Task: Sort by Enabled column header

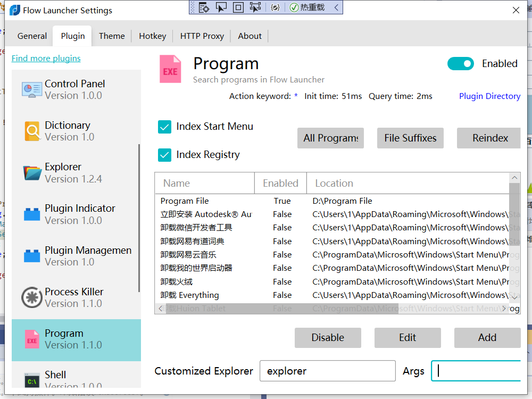Action: (x=280, y=183)
